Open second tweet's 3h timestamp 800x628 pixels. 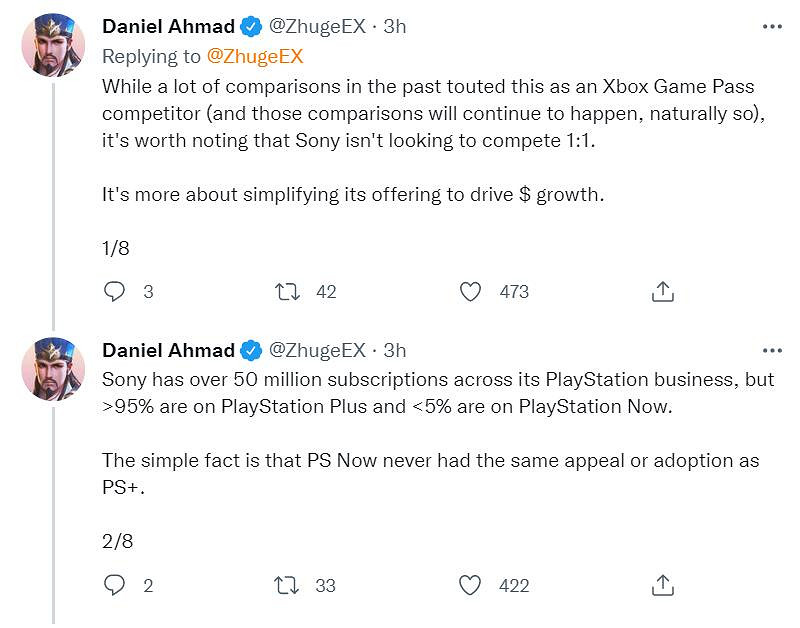395,350
